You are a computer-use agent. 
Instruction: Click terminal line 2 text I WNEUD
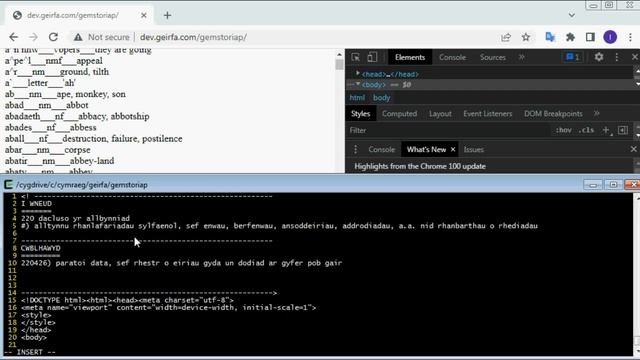(36, 203)
